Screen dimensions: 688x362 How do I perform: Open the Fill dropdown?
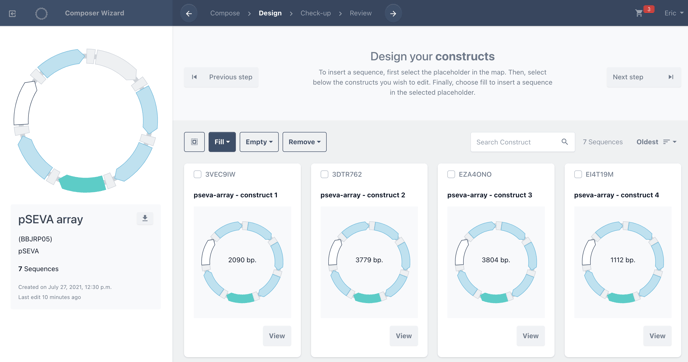[222, 142]
